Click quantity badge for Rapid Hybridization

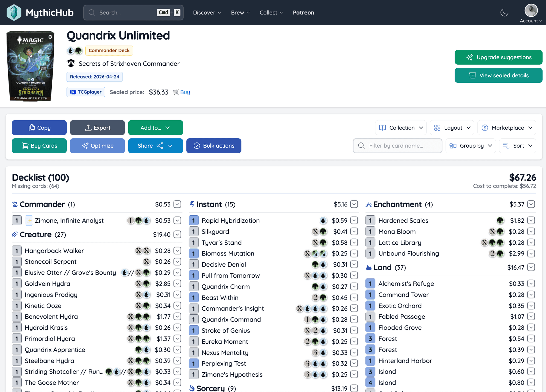(x=194, y=220)
